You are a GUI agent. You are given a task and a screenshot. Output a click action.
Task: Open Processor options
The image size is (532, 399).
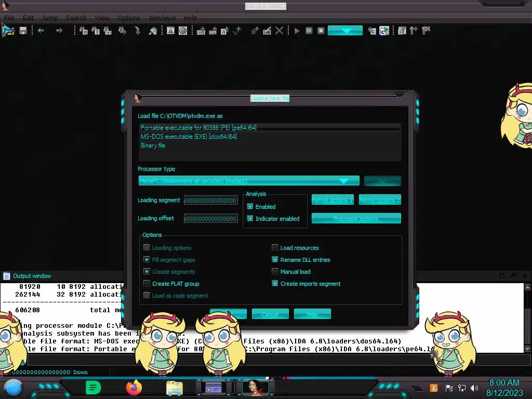pos(356,219)
